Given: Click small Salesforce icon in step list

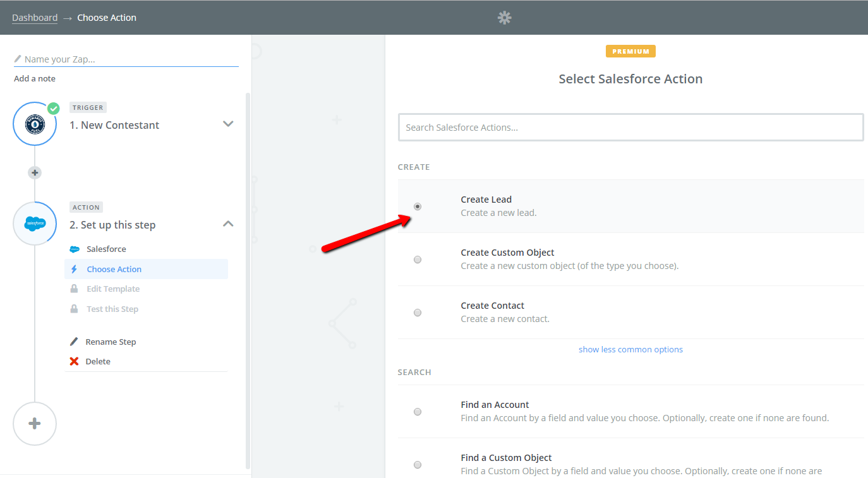Looking at the screenshot, I should pos(75,249).
